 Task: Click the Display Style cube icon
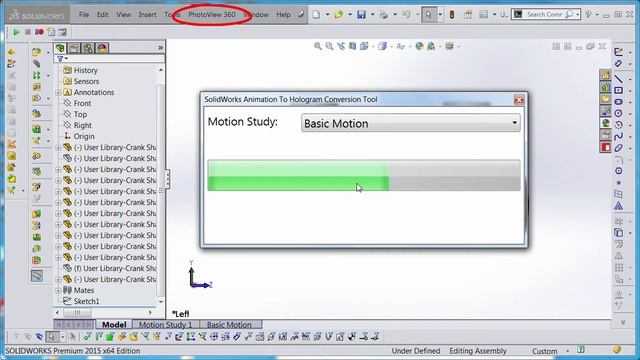(382, 47)
